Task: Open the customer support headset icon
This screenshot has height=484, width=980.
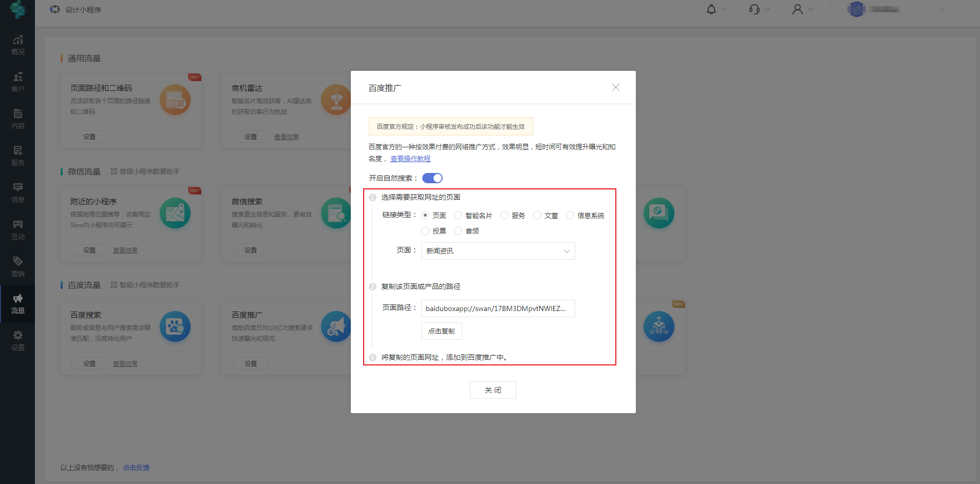Action: [755, 9]
